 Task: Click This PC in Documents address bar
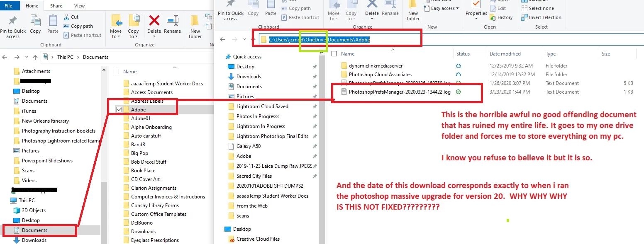65,57
